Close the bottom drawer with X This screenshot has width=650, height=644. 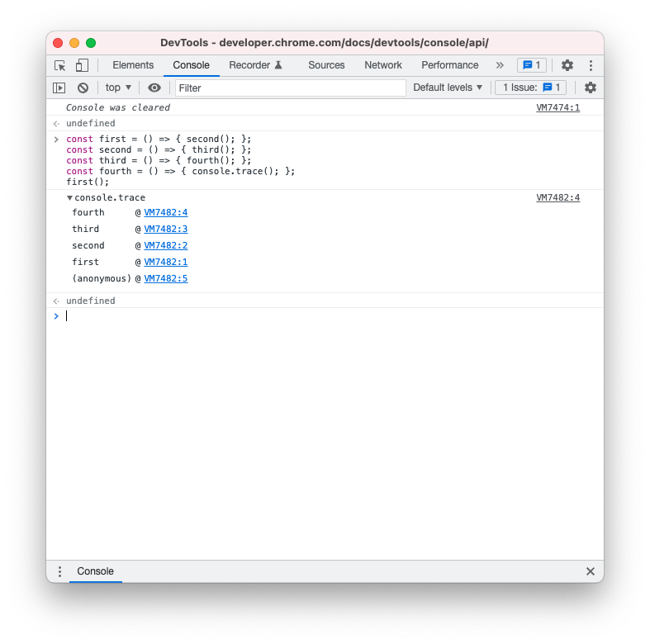point(591,571)
